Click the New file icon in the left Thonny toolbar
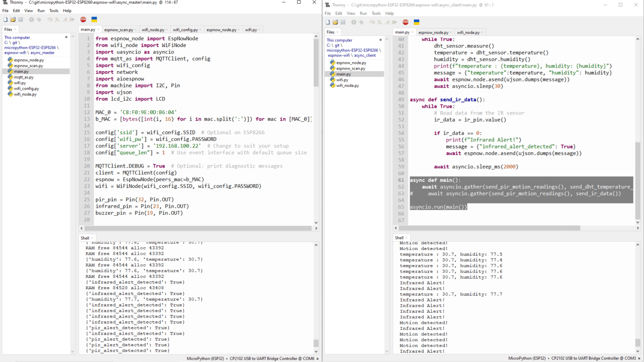 6,19
